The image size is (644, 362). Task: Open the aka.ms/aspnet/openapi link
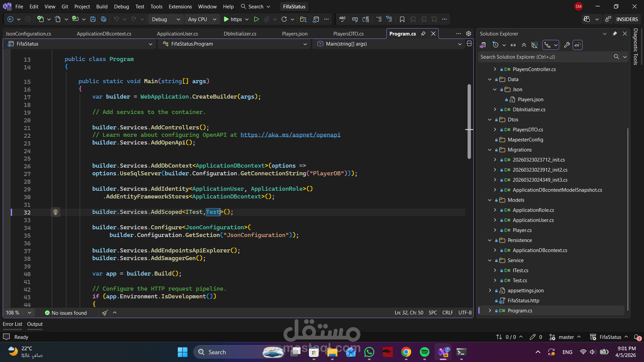pos(290,135)
